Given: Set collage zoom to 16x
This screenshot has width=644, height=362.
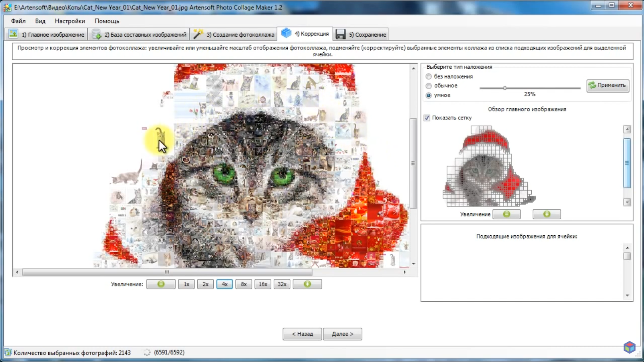Looking at the screenshot, I should (263, 284).
